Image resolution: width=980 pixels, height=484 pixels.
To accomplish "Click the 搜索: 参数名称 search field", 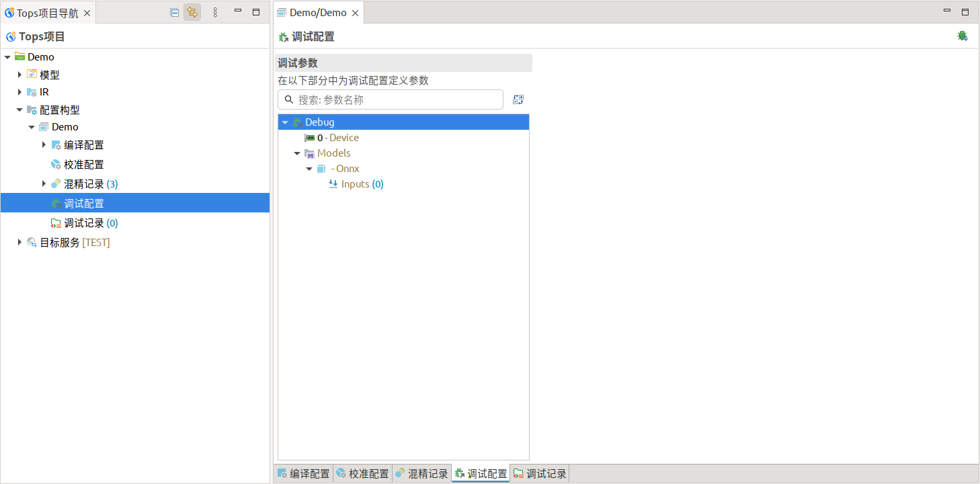I will pyautogui.click(x=391, y=99).
